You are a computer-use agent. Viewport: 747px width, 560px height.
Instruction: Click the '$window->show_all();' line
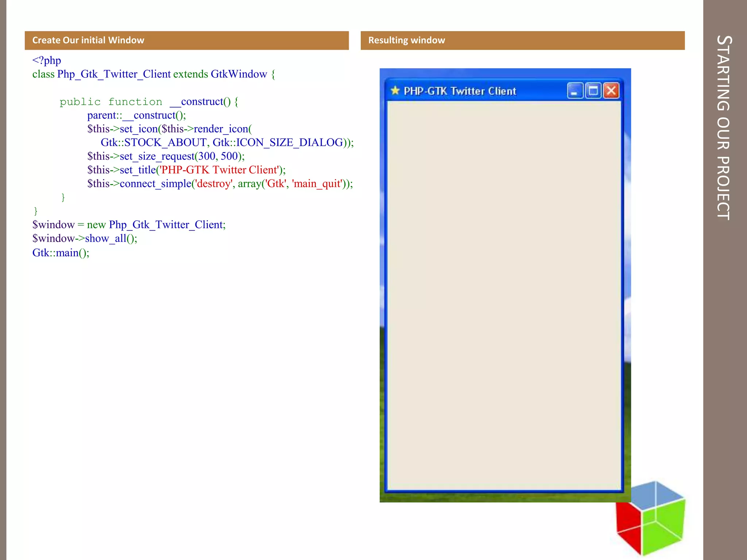tap(85, 238)
